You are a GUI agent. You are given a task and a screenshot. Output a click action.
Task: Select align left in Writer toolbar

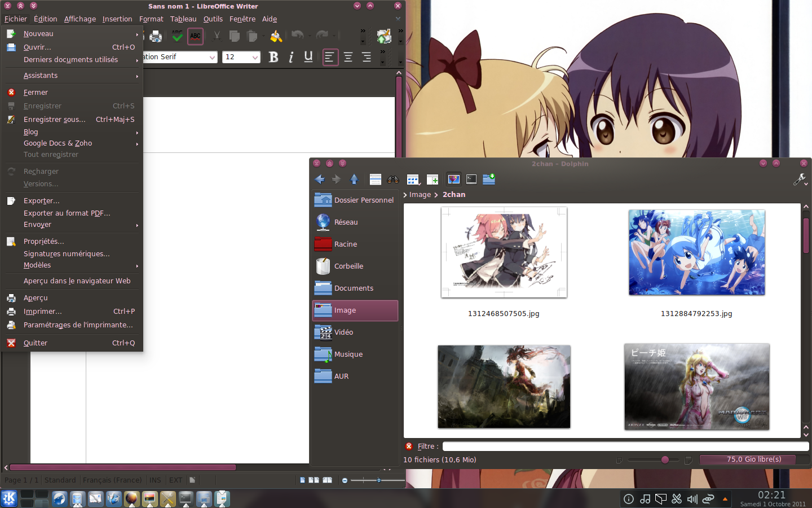tap(330, 57)
